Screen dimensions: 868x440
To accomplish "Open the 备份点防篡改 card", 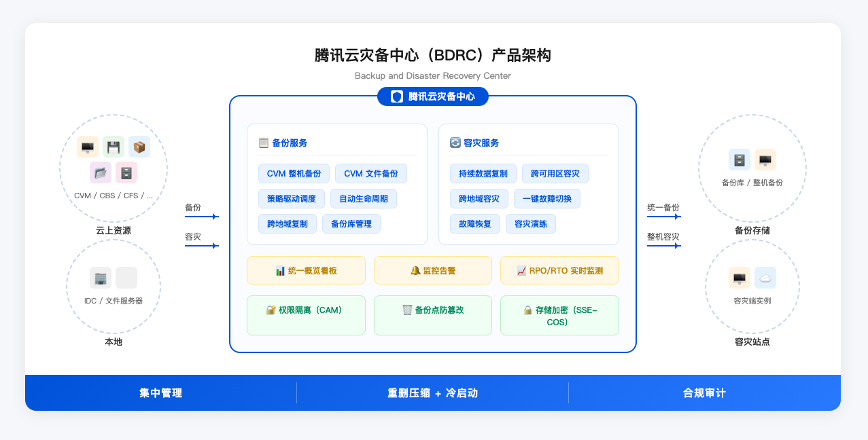I will click(x=433, y=315).
